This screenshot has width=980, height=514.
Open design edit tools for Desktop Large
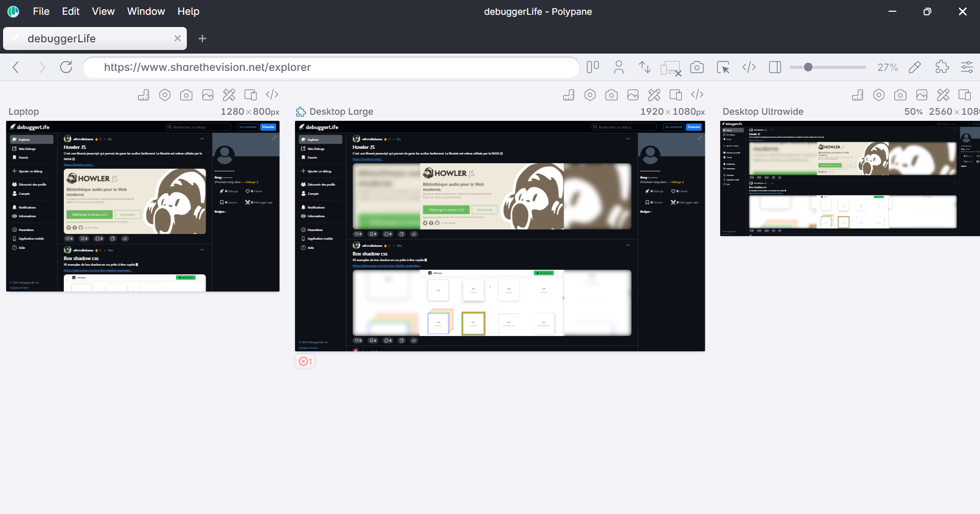[x=654, y=95]
